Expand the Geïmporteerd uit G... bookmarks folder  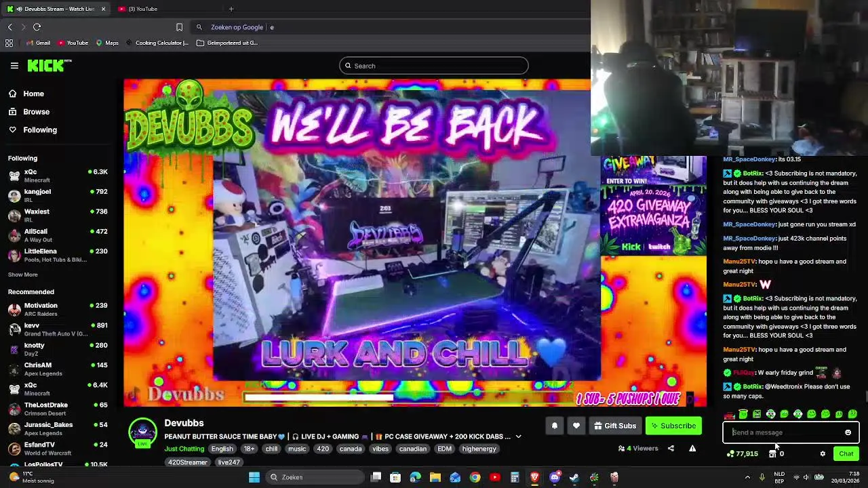pyautogui.click(x=227, y=43)
